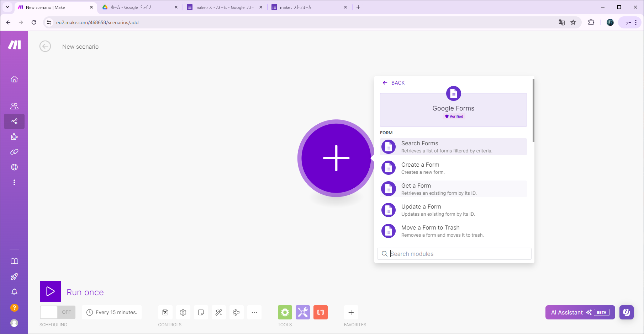Open a new browser tab
The image size is (644, 334).
[x=358, y=7]
